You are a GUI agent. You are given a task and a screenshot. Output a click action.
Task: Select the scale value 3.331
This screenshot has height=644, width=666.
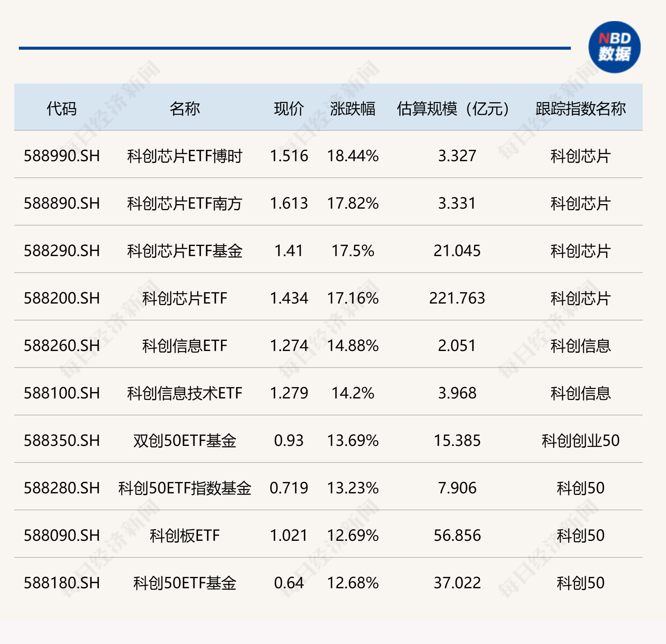tap(457, 203)
